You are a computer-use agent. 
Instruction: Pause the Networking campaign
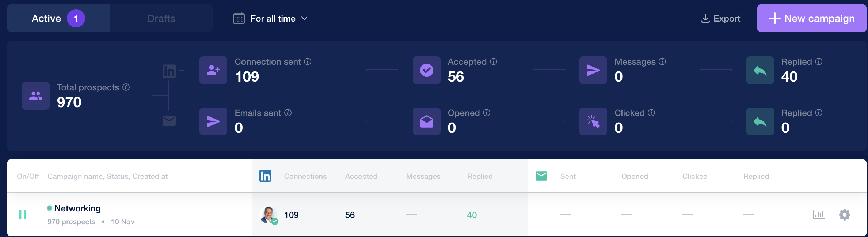coord(23,215)
